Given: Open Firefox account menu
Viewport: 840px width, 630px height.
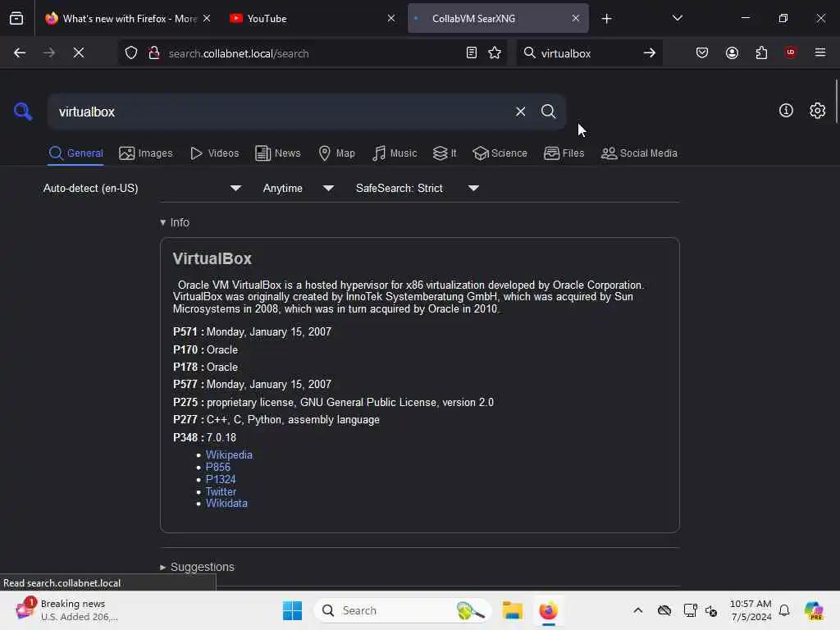Looking at the screenshot, I should tap(732, 53).
